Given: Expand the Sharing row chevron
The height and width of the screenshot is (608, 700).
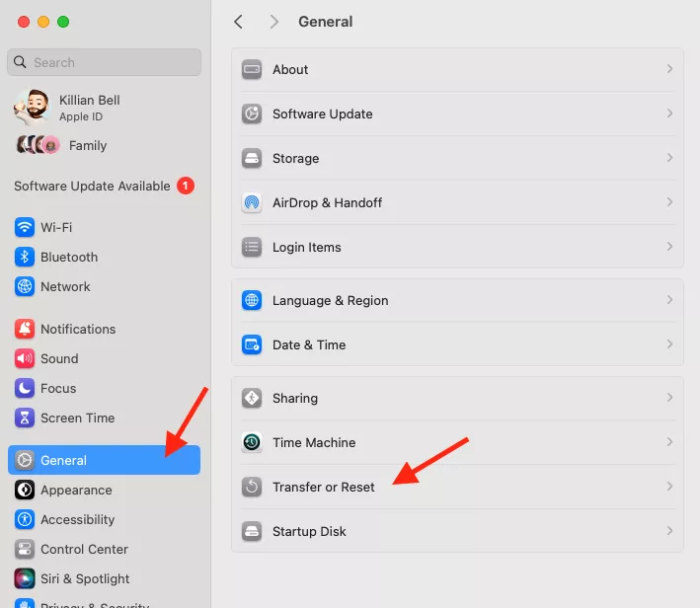Looking at the screenshot, I should click(x=669, y=398).
